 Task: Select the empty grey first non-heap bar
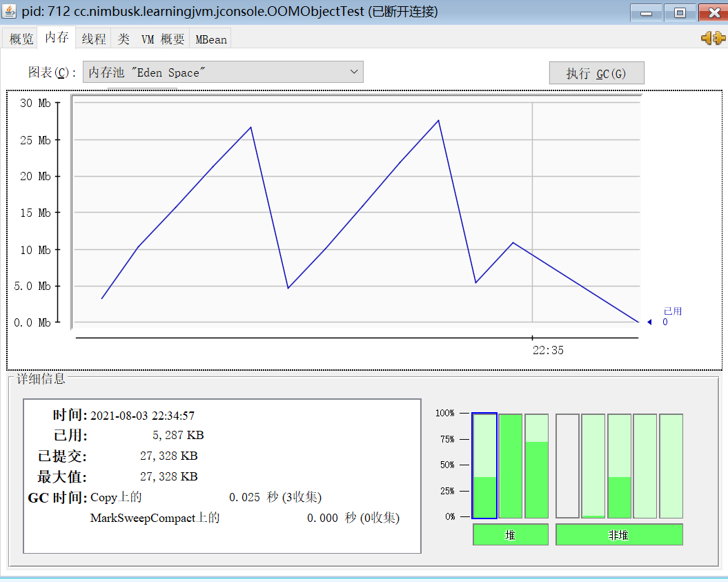coord(567,466)
